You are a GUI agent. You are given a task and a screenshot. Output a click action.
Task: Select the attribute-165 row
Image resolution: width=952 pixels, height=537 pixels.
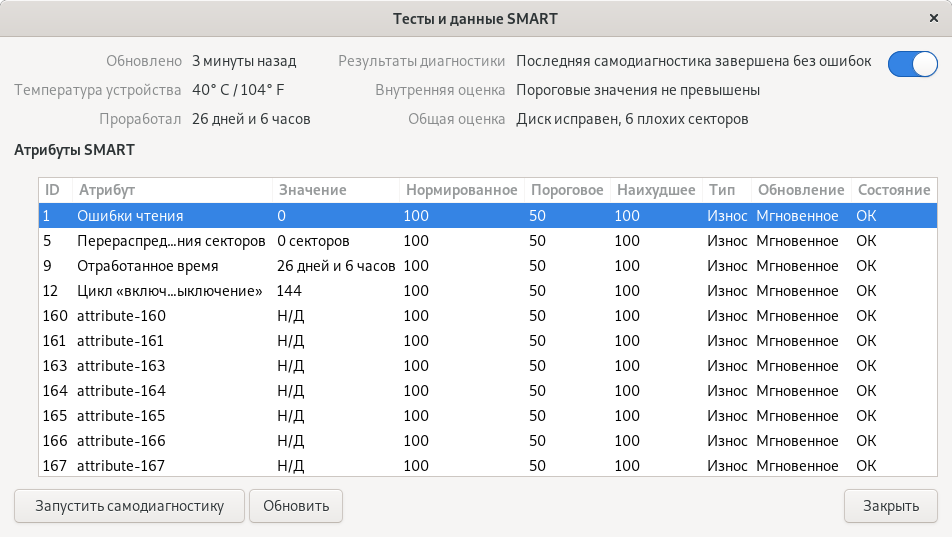(x=121, y=416)
